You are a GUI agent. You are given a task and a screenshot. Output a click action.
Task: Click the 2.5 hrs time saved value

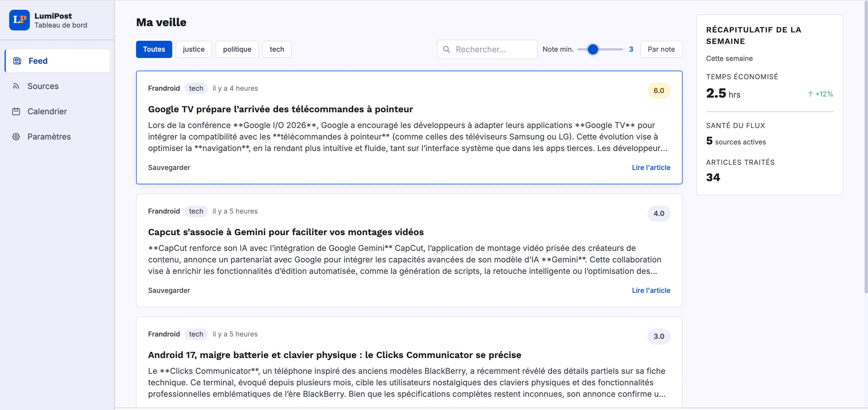723,93
